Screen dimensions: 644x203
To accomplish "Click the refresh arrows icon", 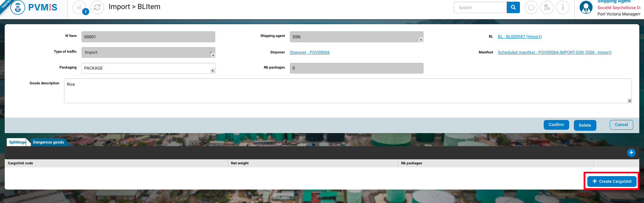I will [97, 7].
